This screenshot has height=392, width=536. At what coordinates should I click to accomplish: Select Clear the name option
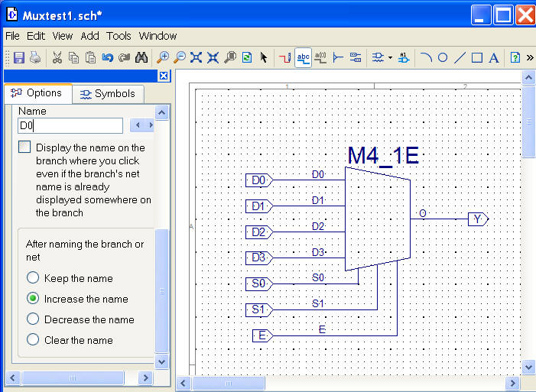tap(33, 340)
